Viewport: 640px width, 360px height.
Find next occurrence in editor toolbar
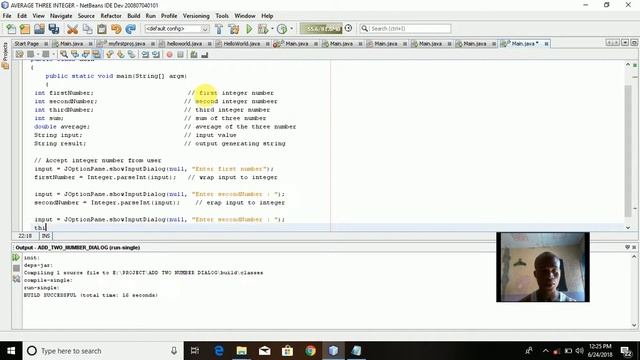click(x=85, y=54)
